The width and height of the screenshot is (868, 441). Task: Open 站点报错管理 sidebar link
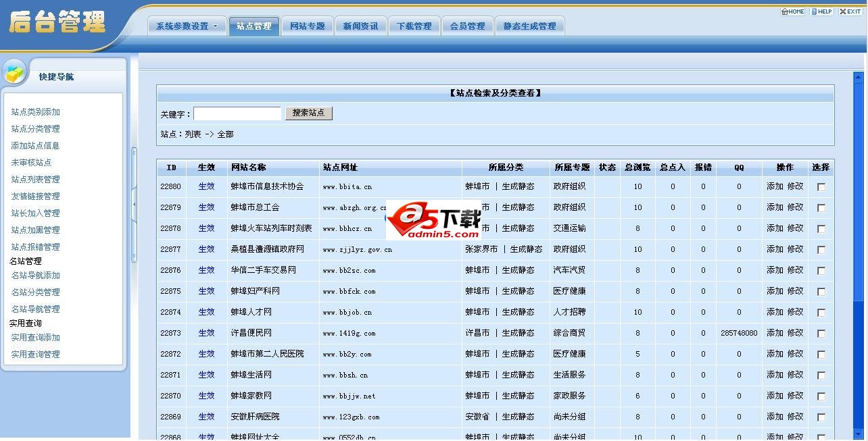click(x=36, y=247)
